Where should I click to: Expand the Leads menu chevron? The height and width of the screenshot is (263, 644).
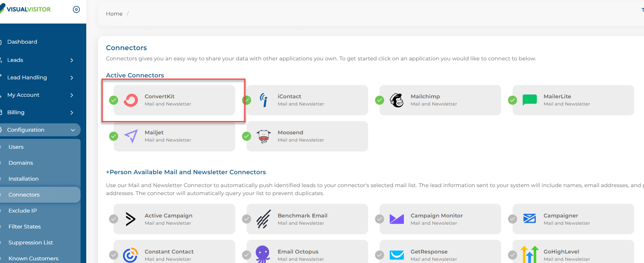[x=72, y=60]
